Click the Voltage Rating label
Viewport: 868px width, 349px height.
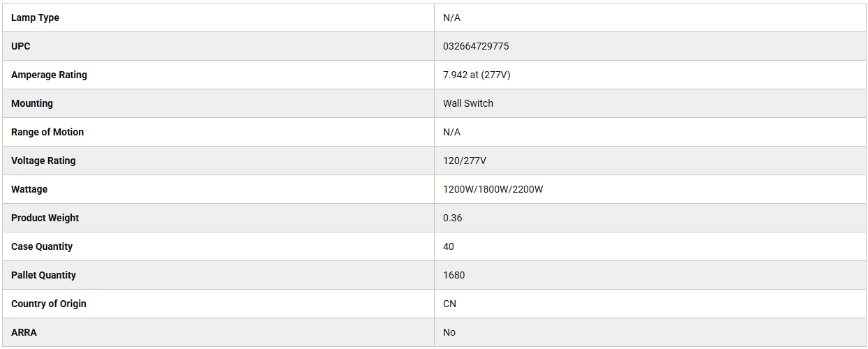tap(43, 161)
